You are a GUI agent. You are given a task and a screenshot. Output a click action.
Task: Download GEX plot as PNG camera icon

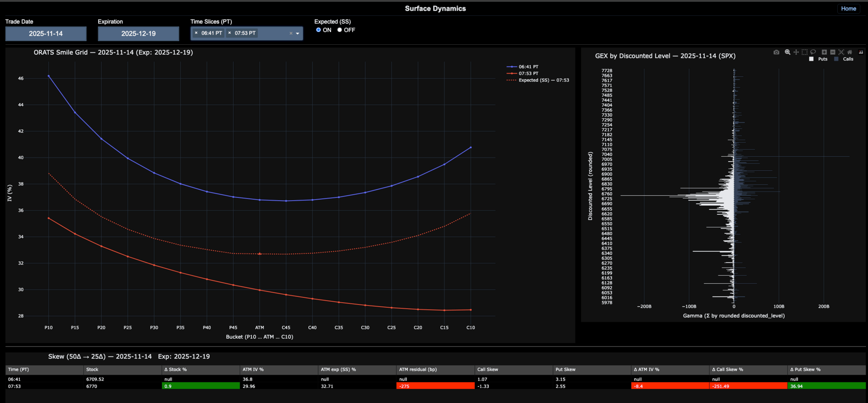[x=776, y=52]
